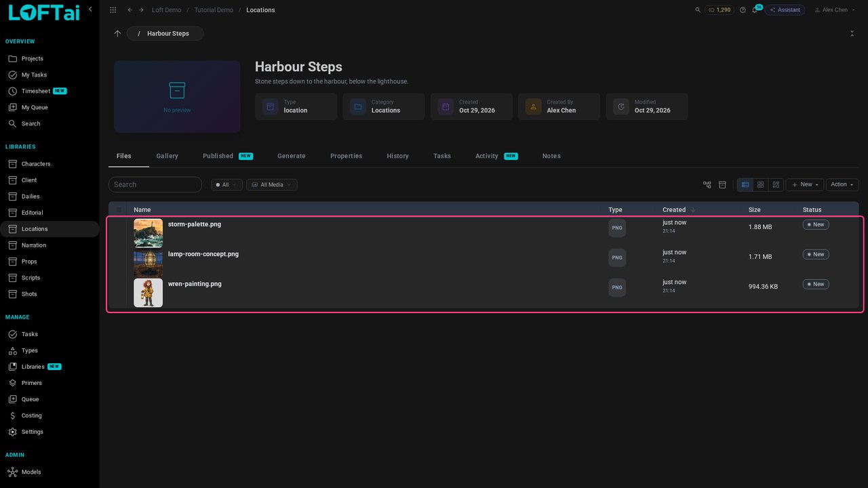Go to Loft Demo breadcrumb link
Image resolution: width=868 pixels, height=488 pixels.
pyautogui.click(x=166, y=10)
